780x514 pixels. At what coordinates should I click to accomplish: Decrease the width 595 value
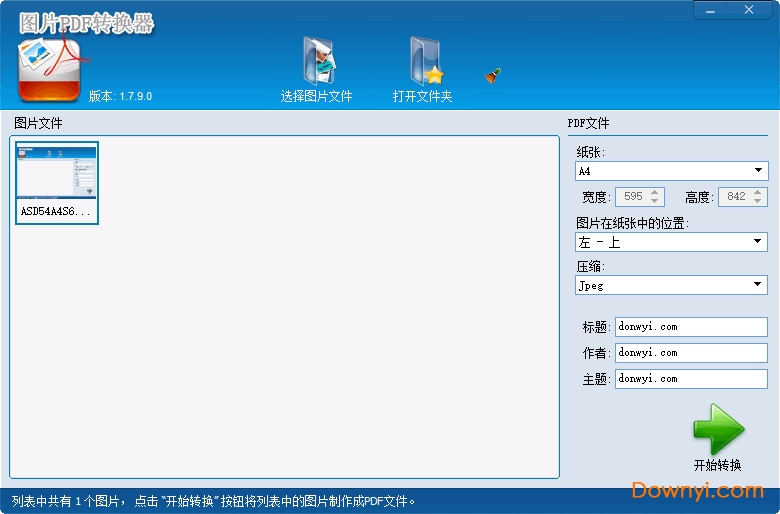coord(655,201)
